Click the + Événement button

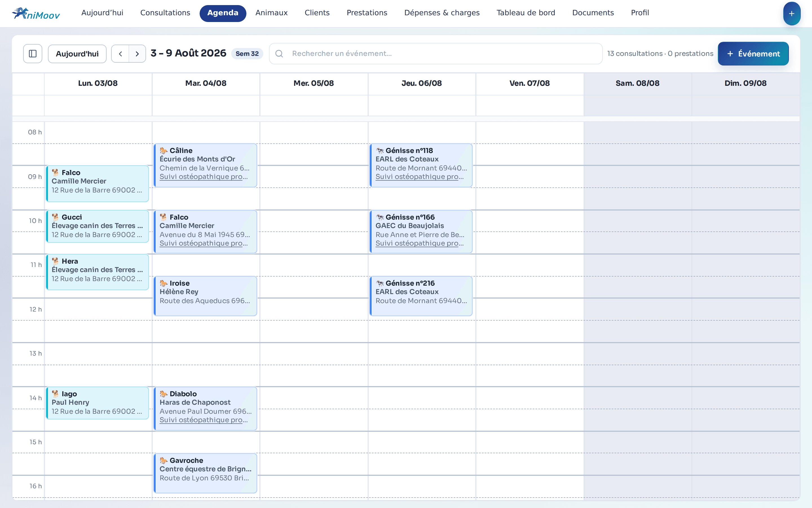pos(753,54)
